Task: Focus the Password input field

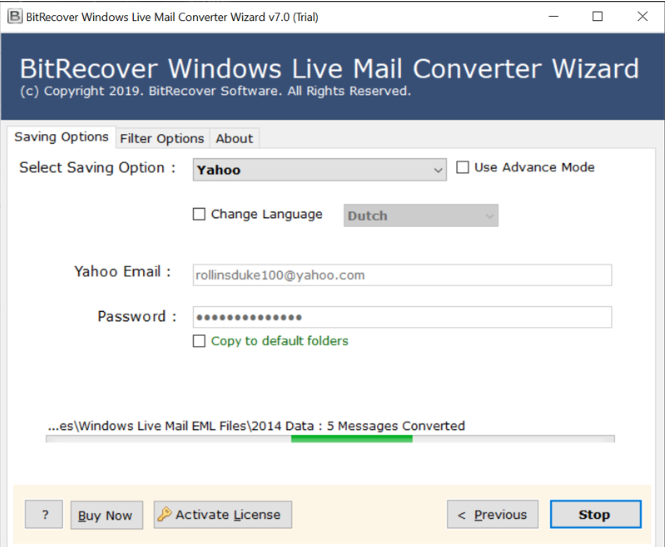Action: click(x=401, y=317)
